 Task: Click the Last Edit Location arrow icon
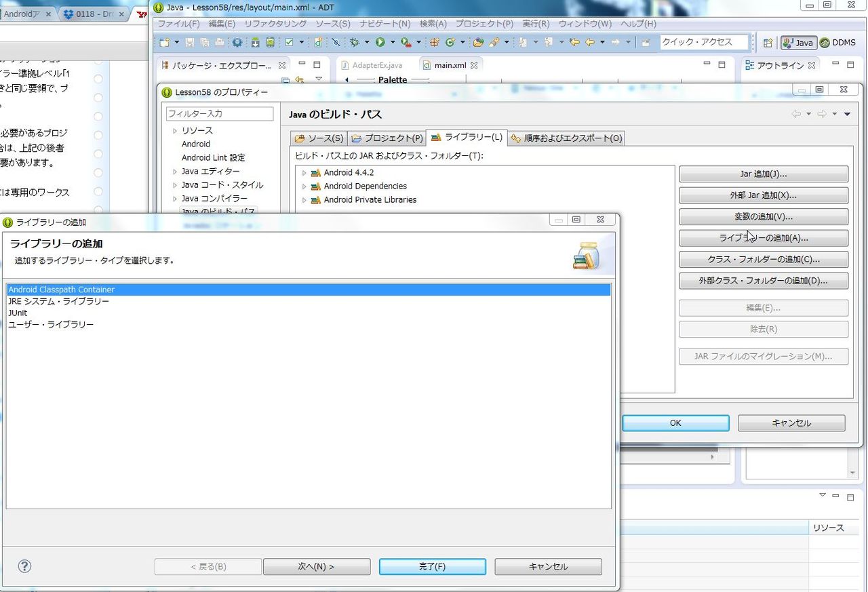[x=574, y=42]
